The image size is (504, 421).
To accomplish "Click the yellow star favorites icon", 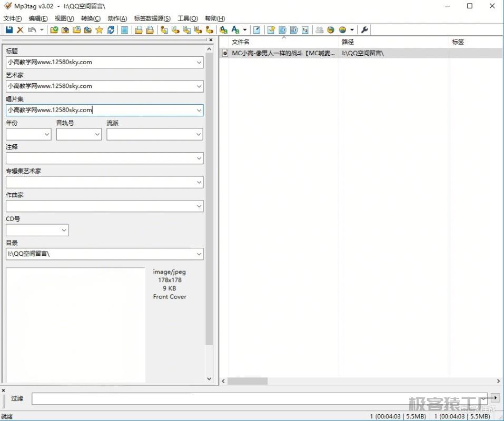I will tap(99, 30).
